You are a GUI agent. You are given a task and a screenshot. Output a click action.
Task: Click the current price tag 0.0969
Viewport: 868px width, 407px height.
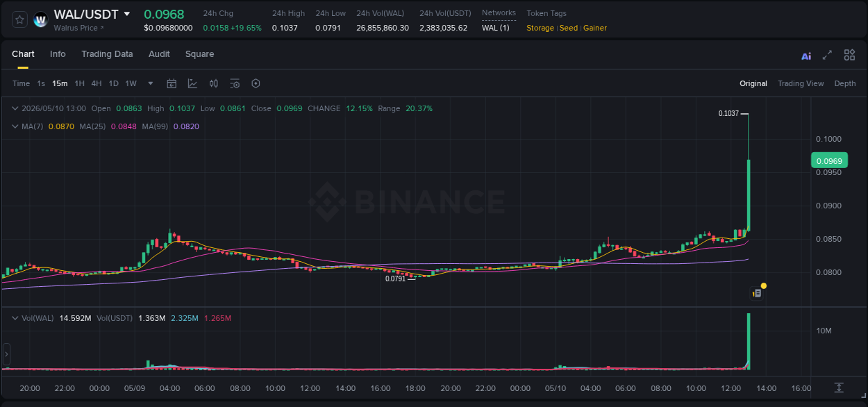[x=829, y=161]
